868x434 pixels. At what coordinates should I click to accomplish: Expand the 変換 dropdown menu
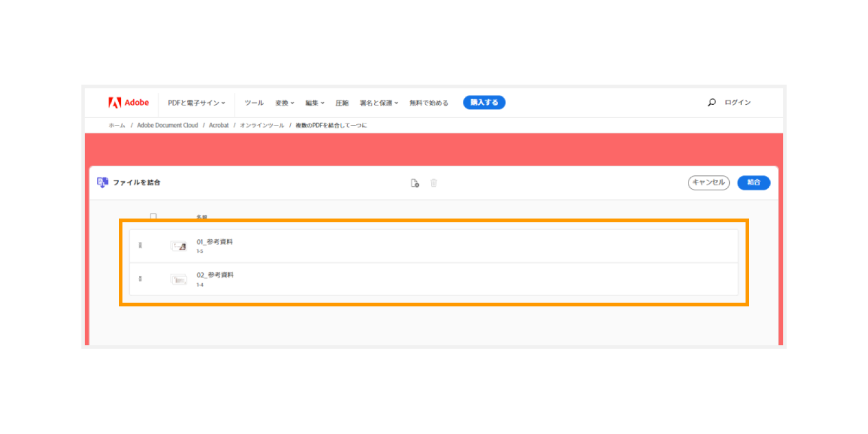[285, 103]
